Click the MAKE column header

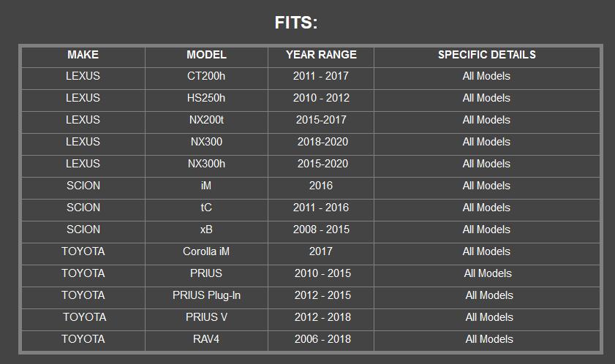click(x=83, y=55)
